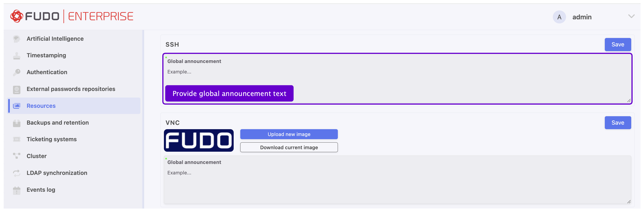Expand the admin user dropdown chevron
Viewport: 644px width, 214px height.
point(631,17)
